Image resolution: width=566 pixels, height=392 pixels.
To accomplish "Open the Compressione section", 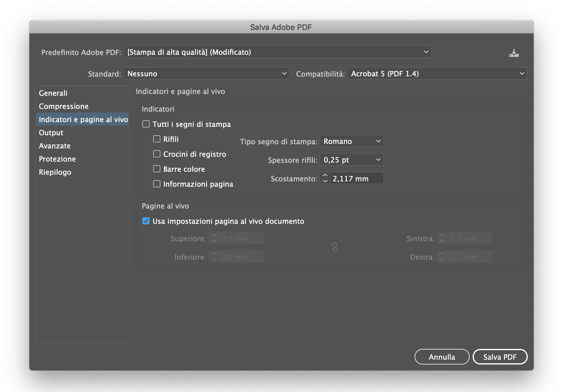I will pyautogui.click(x=64, y=106).
